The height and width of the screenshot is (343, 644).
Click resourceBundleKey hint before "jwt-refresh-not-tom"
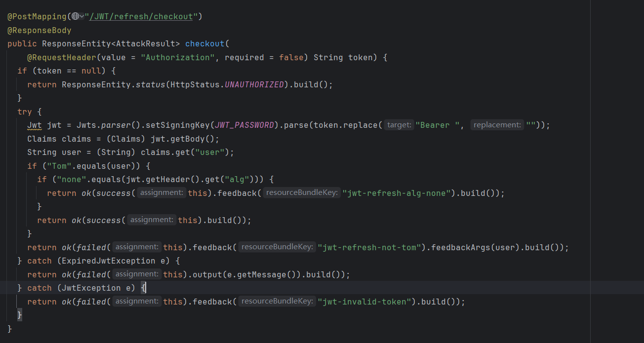point(277,247)
